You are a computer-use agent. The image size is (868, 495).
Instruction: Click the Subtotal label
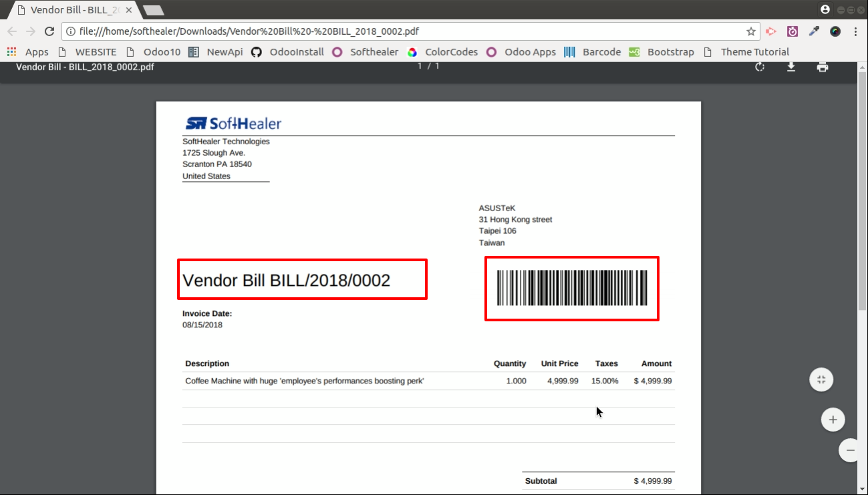[x=541, y=481]
